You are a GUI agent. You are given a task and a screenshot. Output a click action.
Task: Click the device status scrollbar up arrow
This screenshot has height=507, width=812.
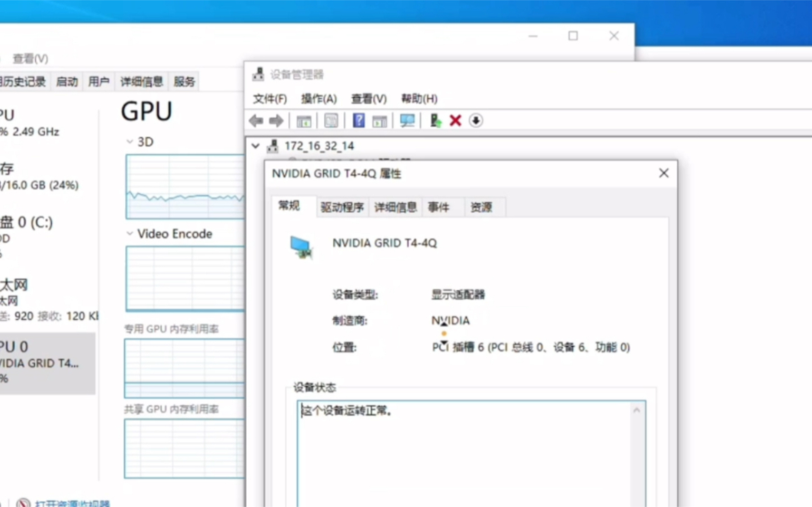(x=636, y=411)
